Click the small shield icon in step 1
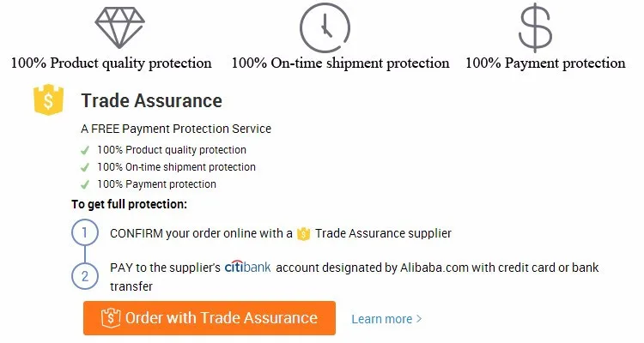Viewport: 644px width, 343px height. 303,233
